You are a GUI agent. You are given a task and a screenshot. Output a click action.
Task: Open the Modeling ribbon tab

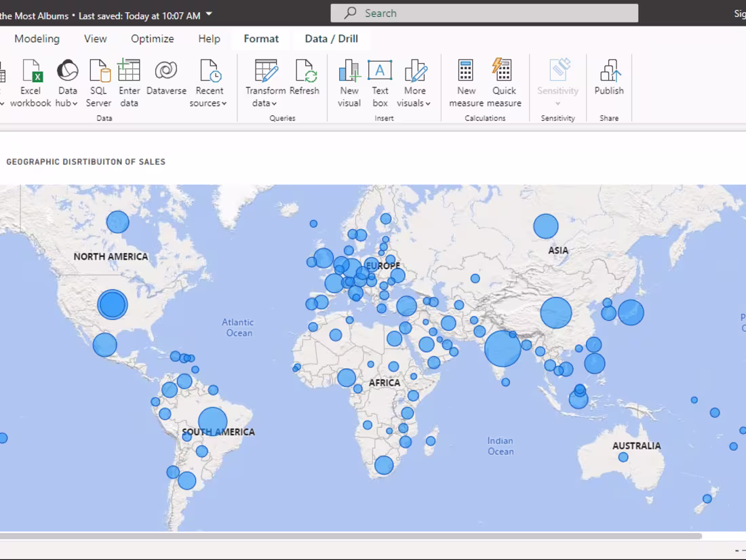pos(37,39)
